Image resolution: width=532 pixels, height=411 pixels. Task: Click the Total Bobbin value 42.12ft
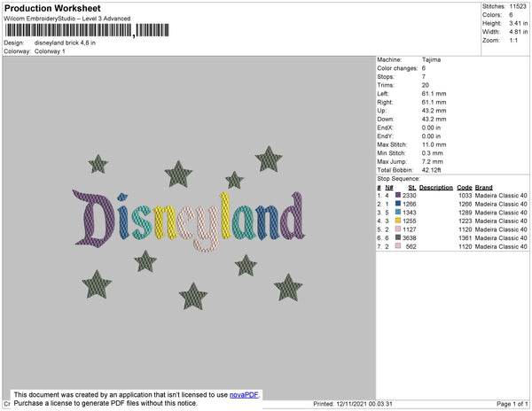pyautogui.click(x=431, y=170)
